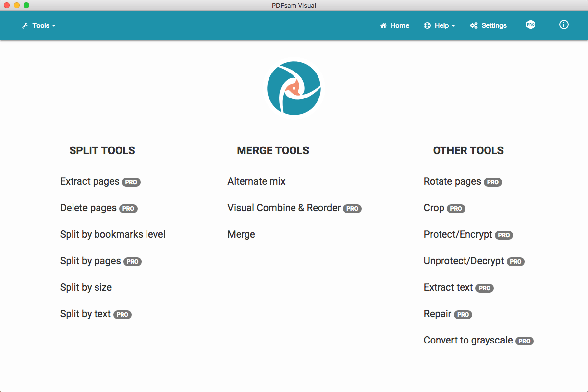Open the Help dropdown menu
The width and height of the screenshot is (588, 392).
tap(440, 25)
